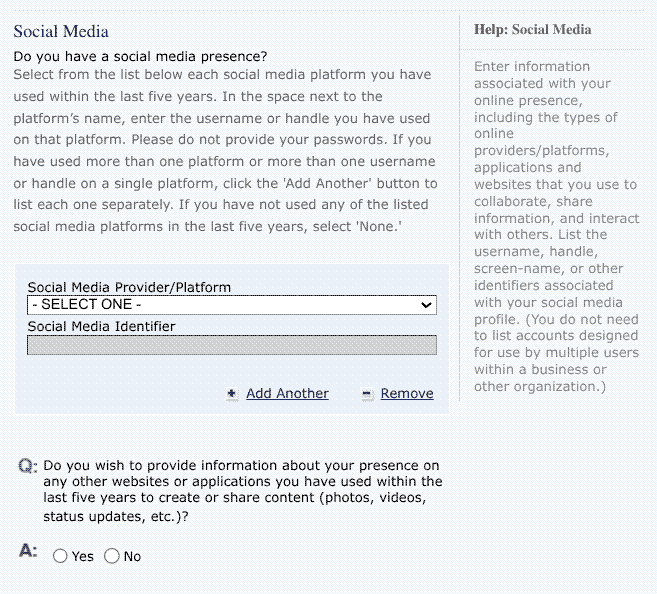Click the Social Media Provider/Platform label

pos(129,287)
